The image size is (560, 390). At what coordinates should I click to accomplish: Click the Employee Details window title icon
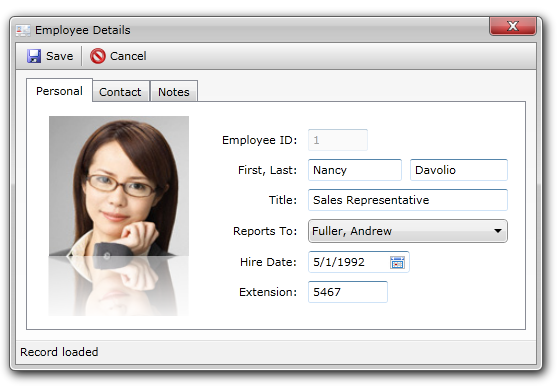[x=23, y=30]
